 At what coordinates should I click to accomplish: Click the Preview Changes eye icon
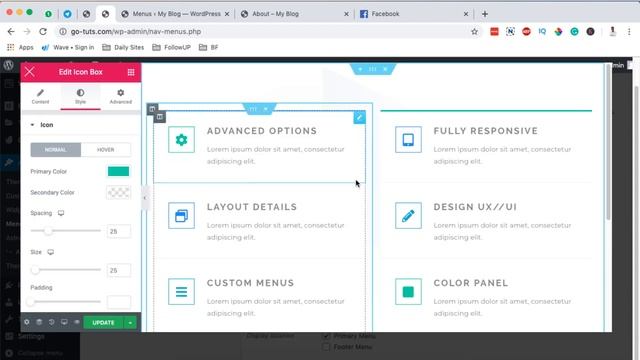[77, 322]
